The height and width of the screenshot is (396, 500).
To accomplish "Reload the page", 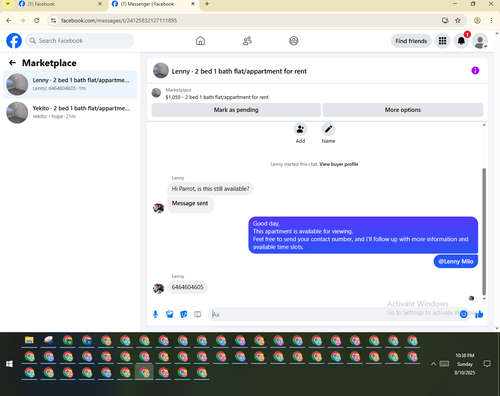I will point(37,20).
